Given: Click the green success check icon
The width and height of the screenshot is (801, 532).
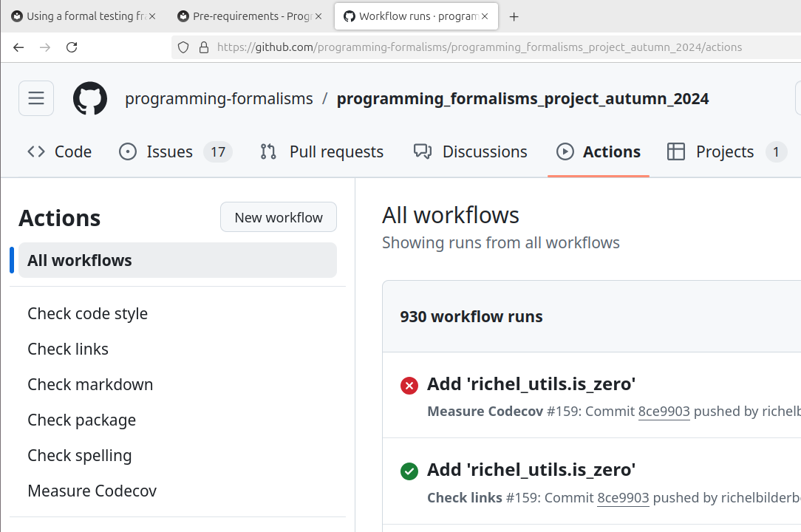Looking at the screenshot, I should click(409, 471).
